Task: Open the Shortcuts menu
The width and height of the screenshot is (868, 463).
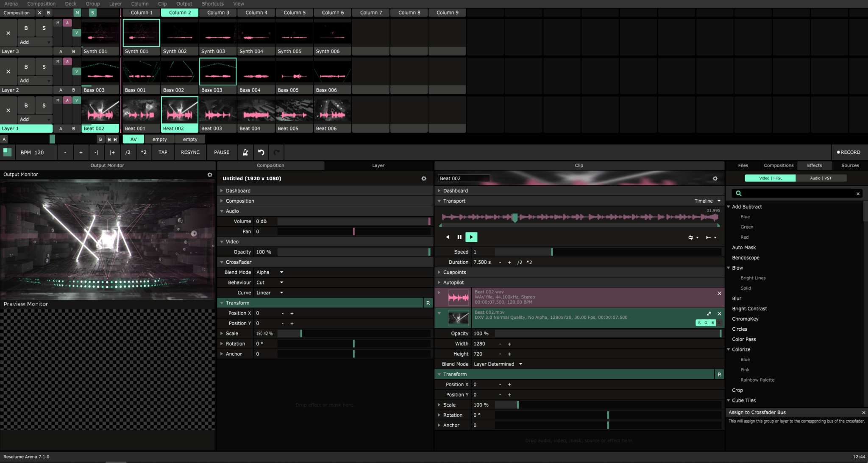Action: tap(212, 3)
